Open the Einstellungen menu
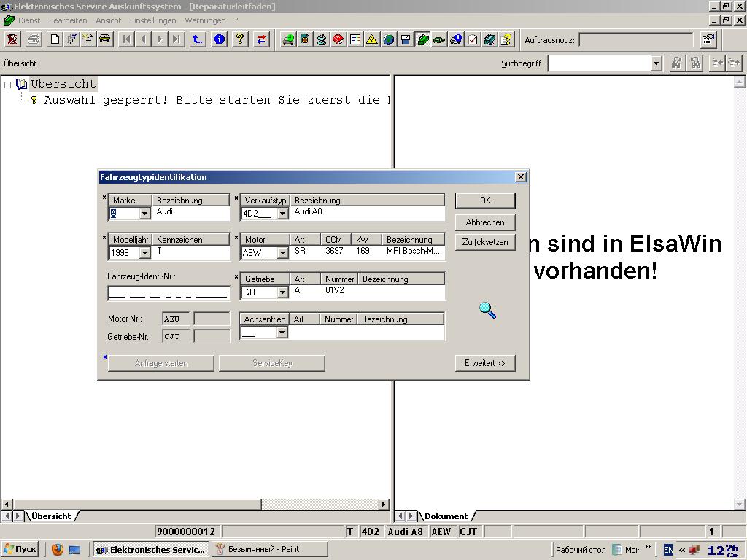The height and width of the screenshot is (560, 747). 153,20
